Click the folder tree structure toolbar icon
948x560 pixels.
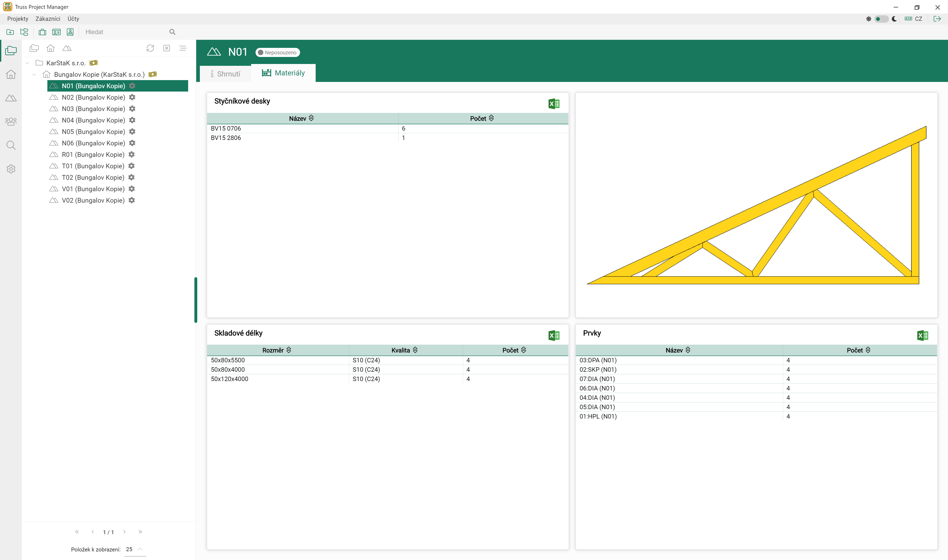(x=24, y=32)
